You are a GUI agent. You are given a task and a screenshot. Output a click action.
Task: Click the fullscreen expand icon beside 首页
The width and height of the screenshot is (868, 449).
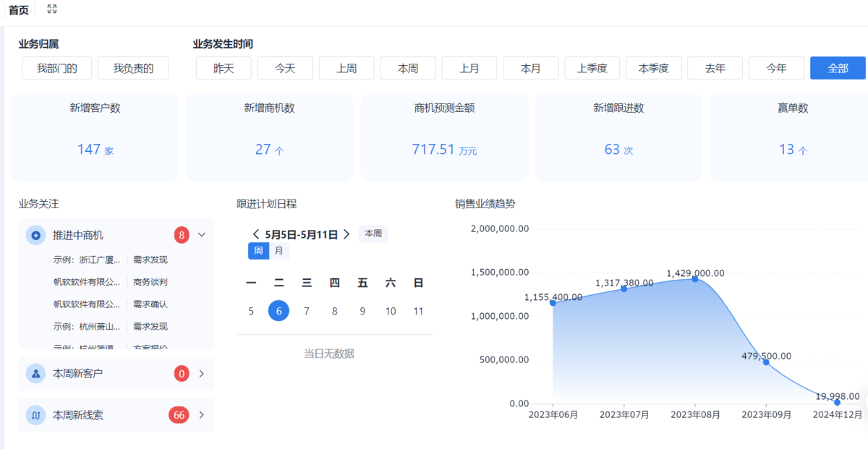coord(51,9)
